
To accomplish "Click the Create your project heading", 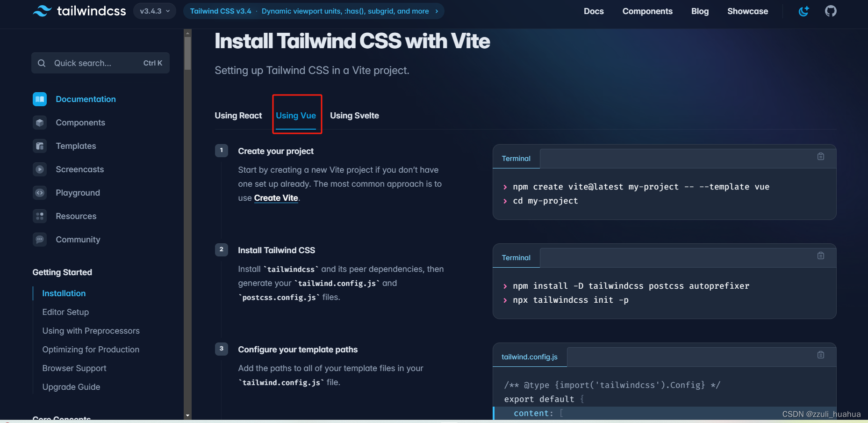I will click(x=276, y=151).
